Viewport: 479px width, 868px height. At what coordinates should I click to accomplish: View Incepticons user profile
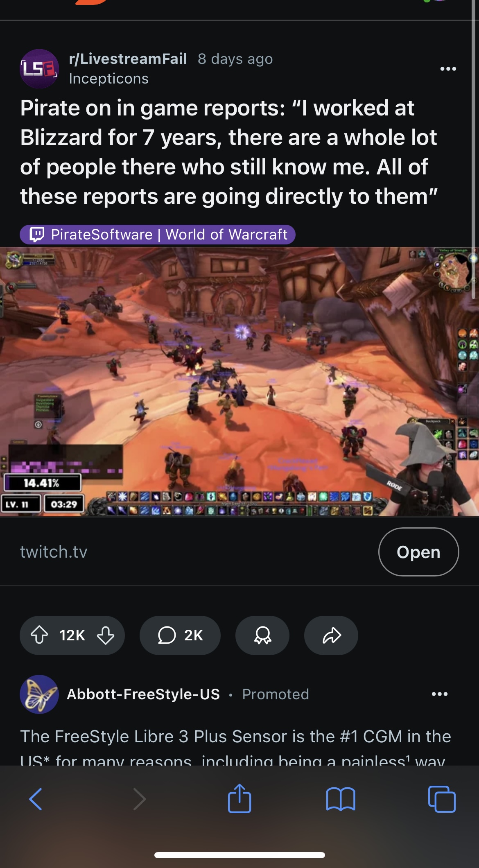109,79
